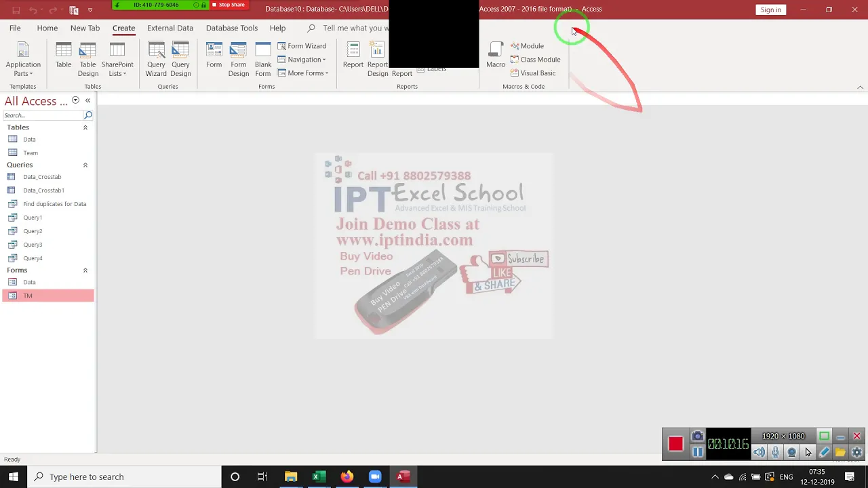
Task: Create a new Form
Action: point(214,56)
